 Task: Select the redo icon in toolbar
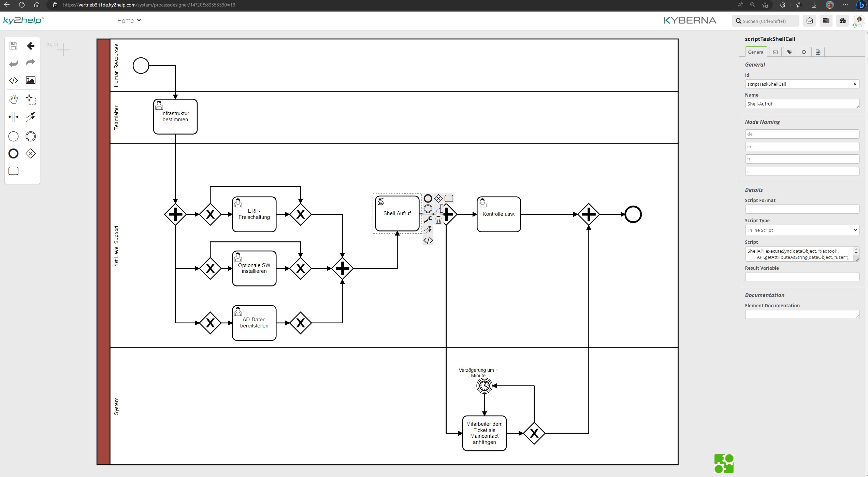tap(30, 63)
